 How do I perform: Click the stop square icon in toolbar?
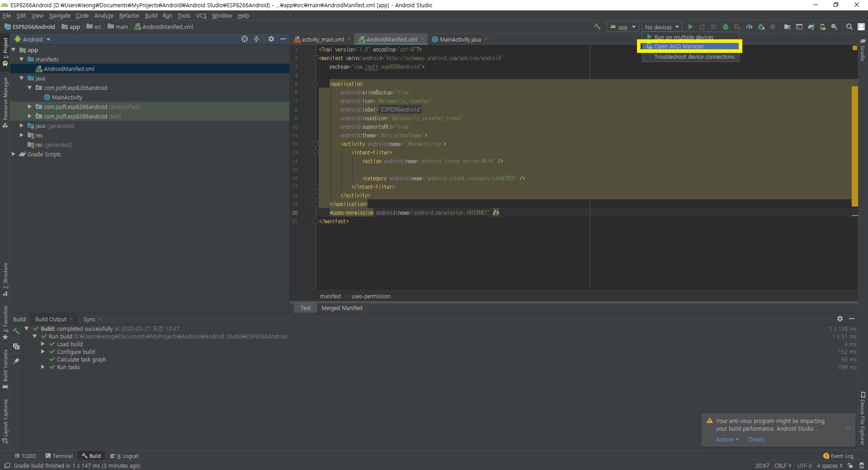[773, 27]
